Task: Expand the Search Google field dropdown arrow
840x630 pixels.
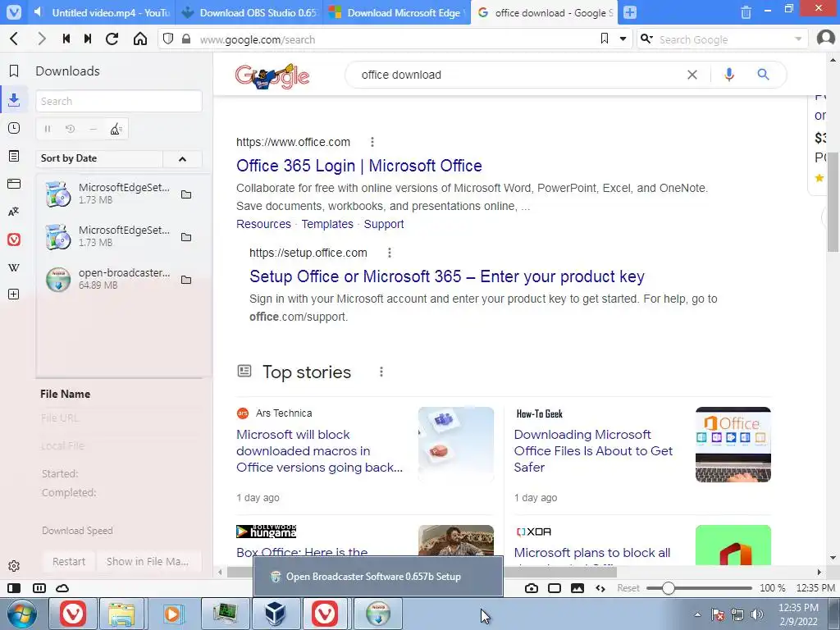Action: tap(798, 39)
